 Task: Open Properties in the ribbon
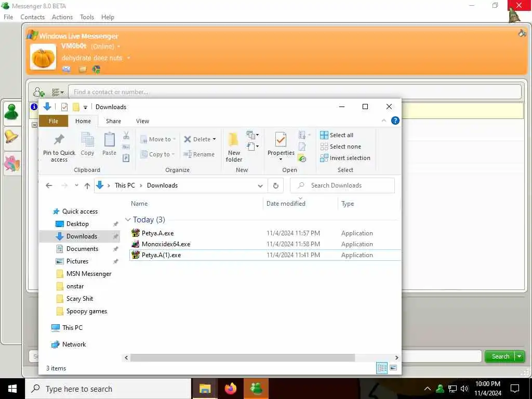[x=281, y=146]
